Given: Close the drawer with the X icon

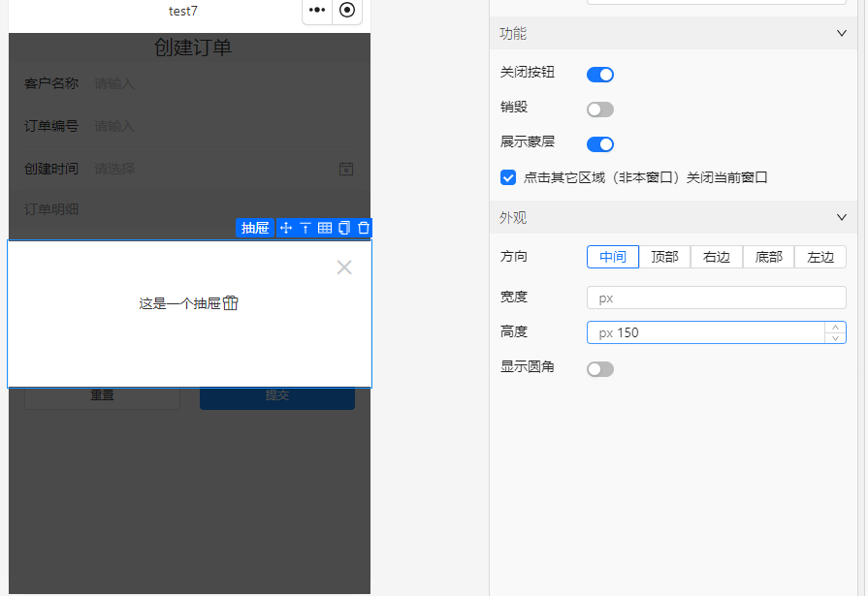Looking at the screenshot, I should coord(344,267).
